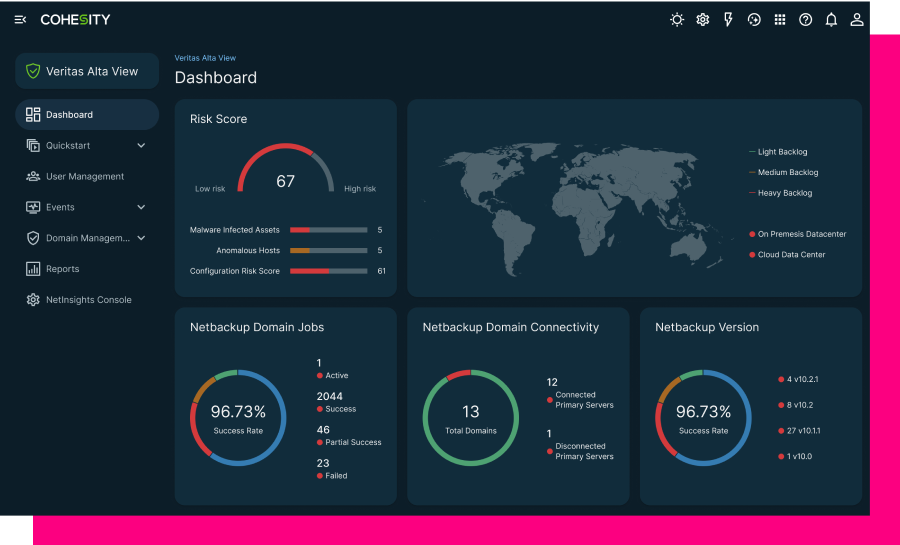Open the notifications bell

[831, 20]
